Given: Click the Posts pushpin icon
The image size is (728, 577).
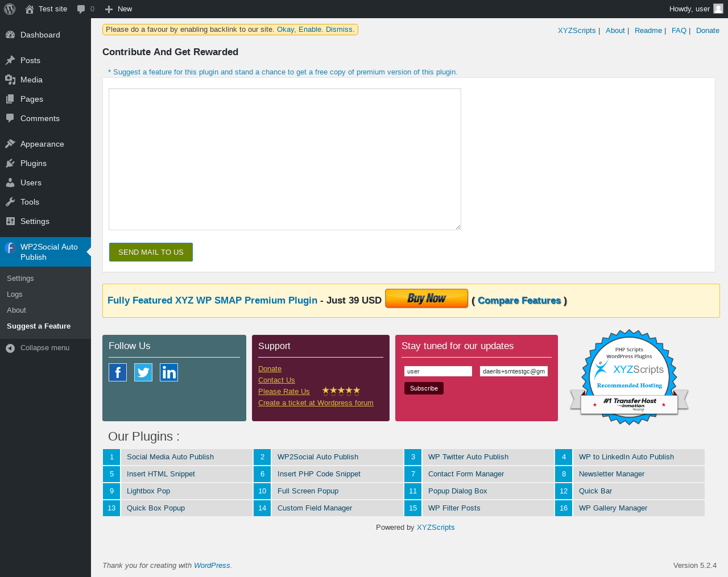Looking at the screenshot, I should [10, 60].
